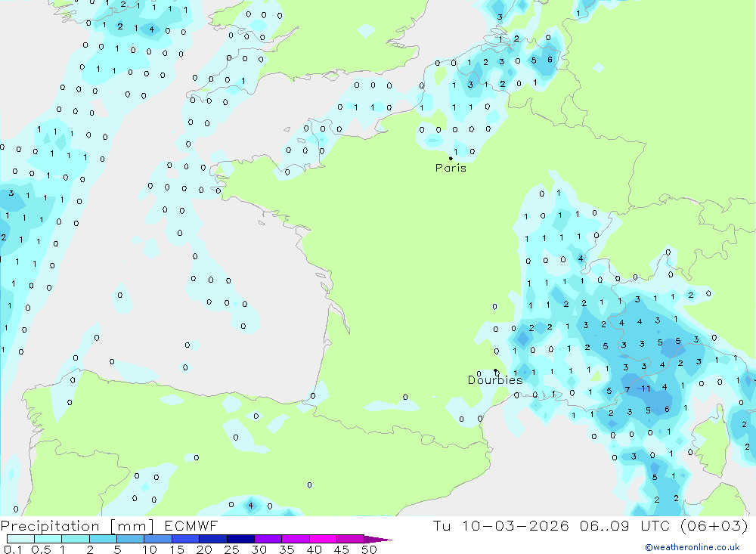Pick the 40–45 mm legend swatch

(x=323, y=539)
